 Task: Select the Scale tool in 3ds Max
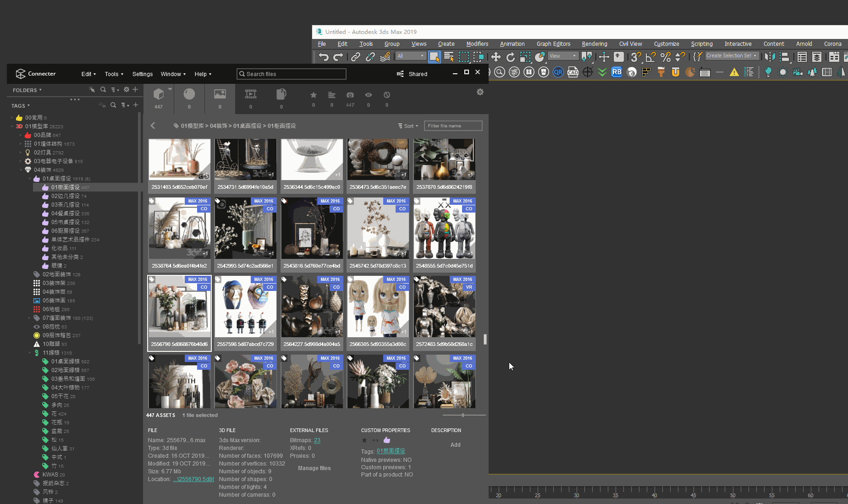pyautogui.click(x=525, y=57)
